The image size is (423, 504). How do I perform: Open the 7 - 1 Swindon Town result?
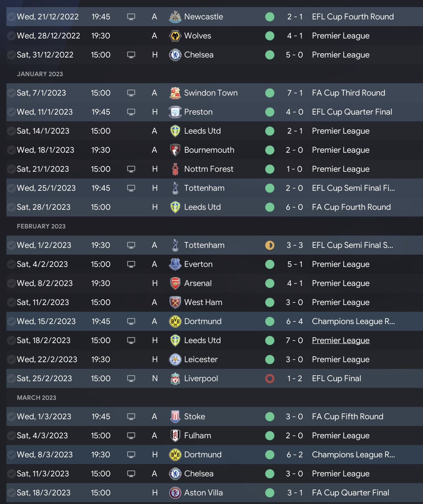pyautogui.click(x=294, y=93)
